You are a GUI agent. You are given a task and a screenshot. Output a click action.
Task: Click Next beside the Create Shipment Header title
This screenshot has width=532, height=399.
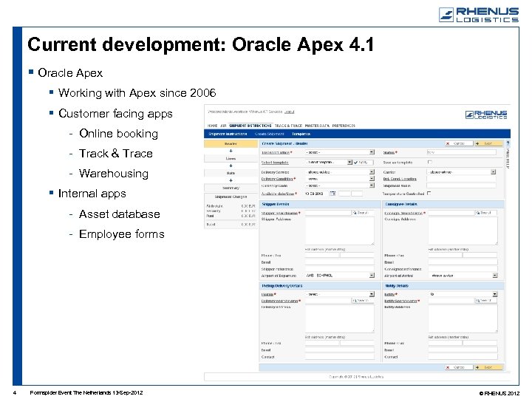488,143
